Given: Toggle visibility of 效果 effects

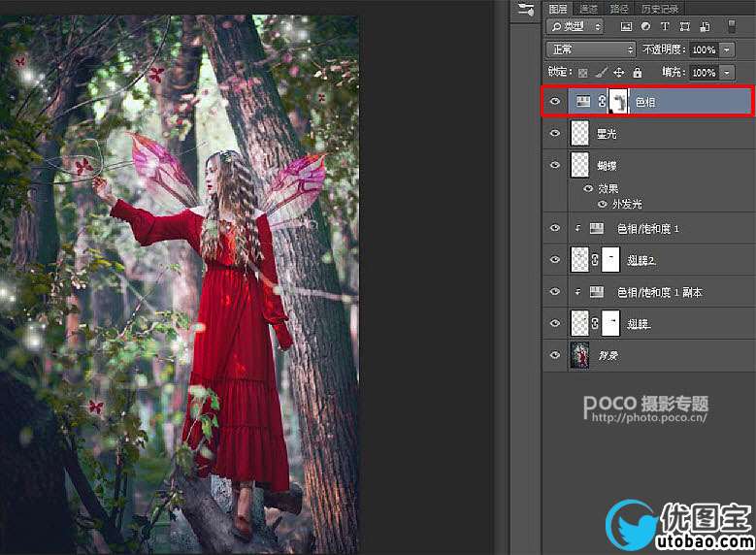Looking at the screenshot, I should (x=588, y=188).
